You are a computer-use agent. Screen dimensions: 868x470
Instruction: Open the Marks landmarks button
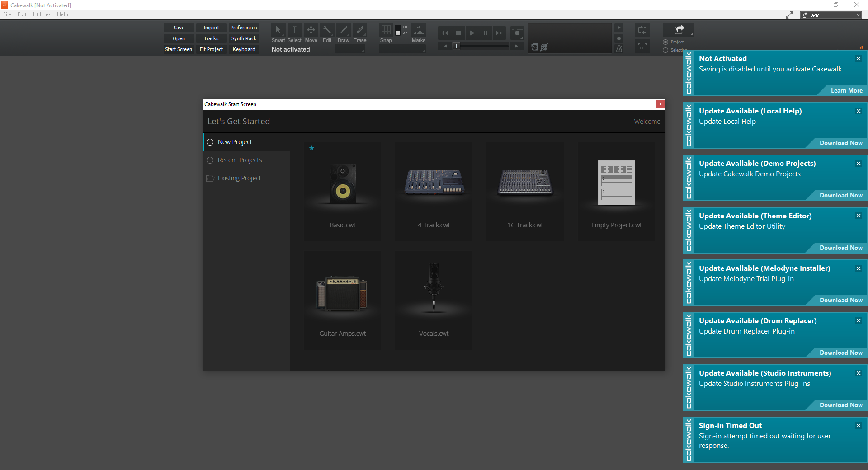[419, 30]
